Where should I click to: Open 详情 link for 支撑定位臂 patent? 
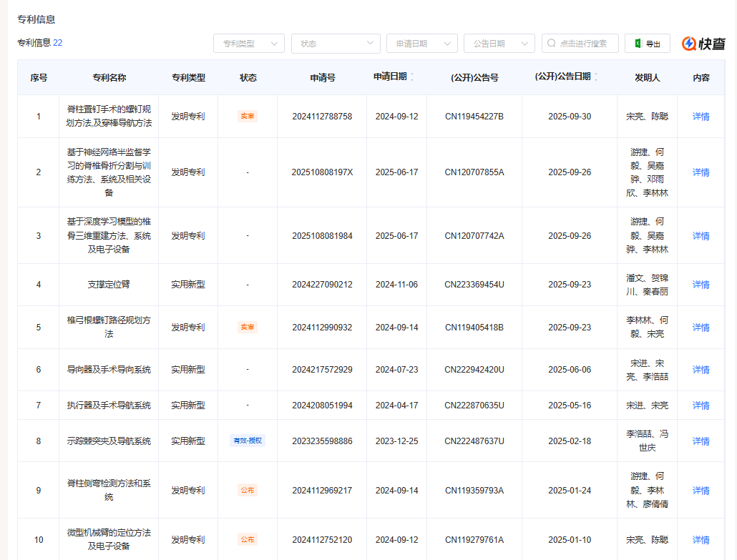pyautogui.click(x=701, y=285)
